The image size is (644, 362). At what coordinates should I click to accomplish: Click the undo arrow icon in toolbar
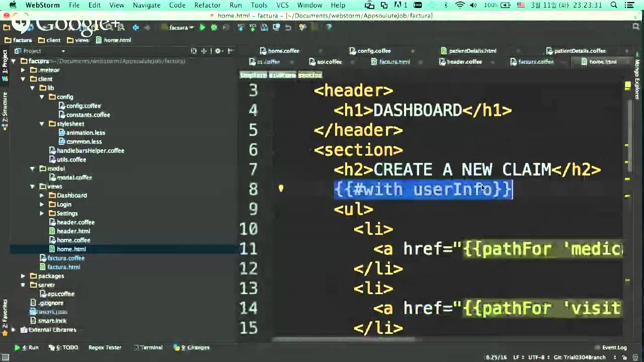coord(288,28)
